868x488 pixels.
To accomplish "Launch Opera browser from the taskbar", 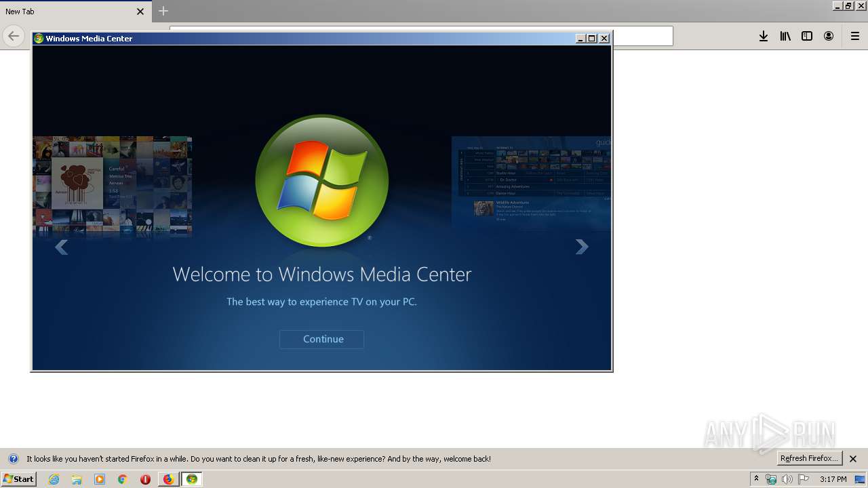I will (145, 479).
